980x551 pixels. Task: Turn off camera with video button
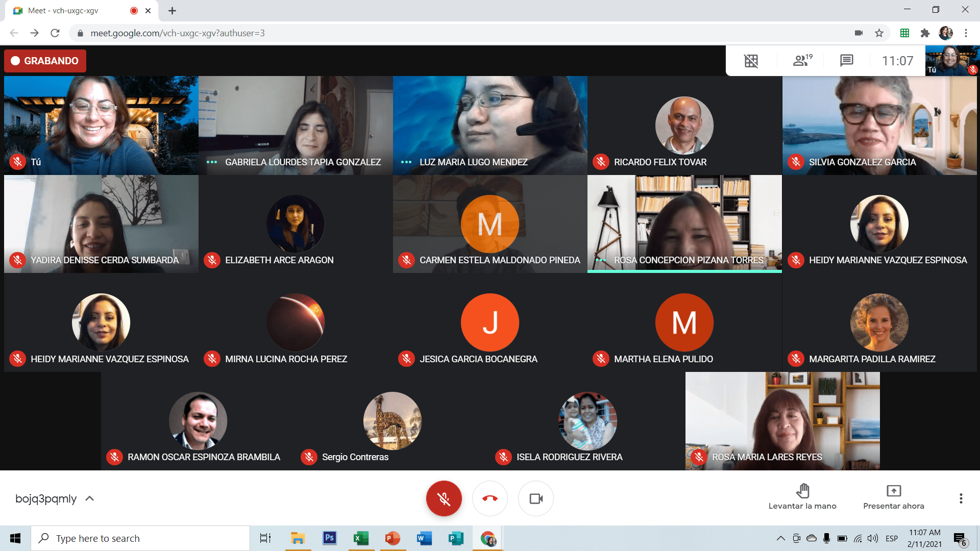coord(535,498)
